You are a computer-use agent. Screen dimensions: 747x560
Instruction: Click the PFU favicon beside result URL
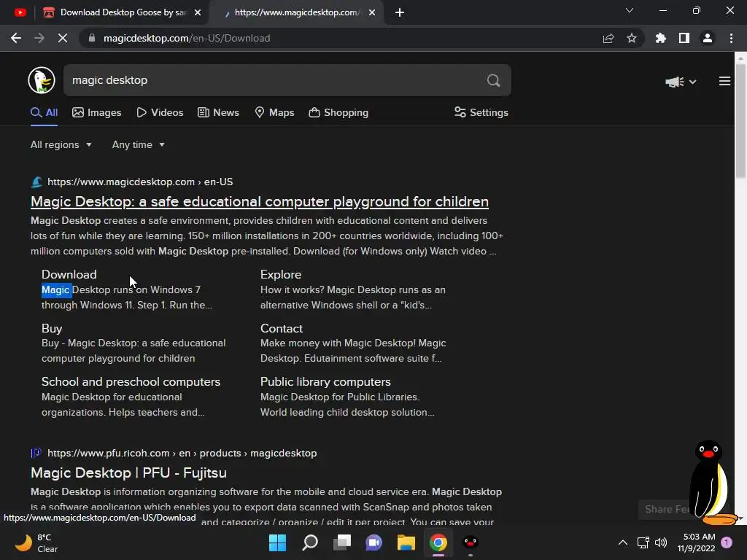[36, 454]
